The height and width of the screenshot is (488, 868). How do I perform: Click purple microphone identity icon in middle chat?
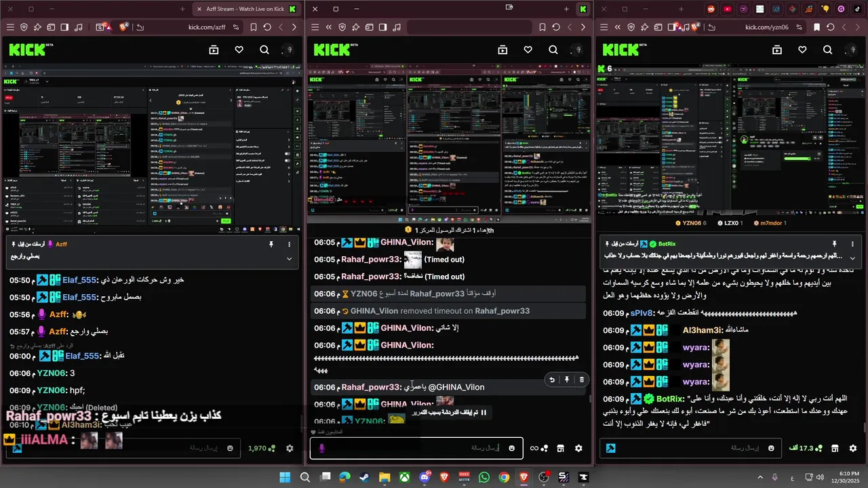pyautogui.click(x=321, y=448)
